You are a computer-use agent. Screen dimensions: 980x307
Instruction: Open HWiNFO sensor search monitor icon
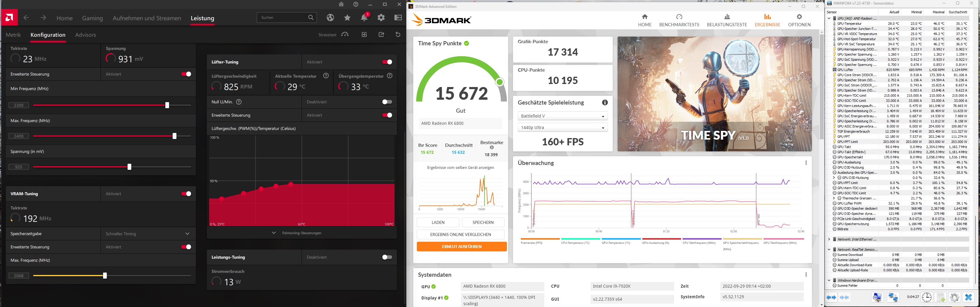877,297
